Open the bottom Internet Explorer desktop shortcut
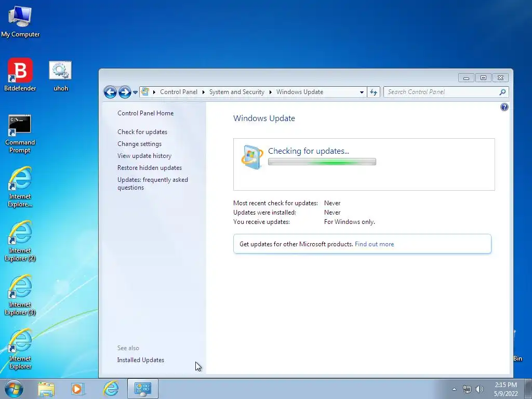Image resolution: width=532 pixels, height=399 pixels. click(x=20, y=349)
